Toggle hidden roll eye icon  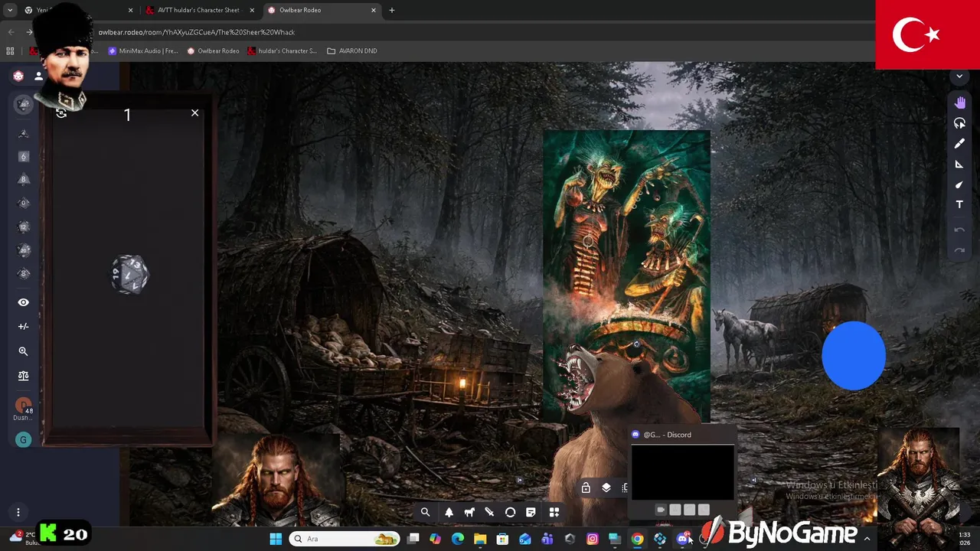tap(23, 302)
